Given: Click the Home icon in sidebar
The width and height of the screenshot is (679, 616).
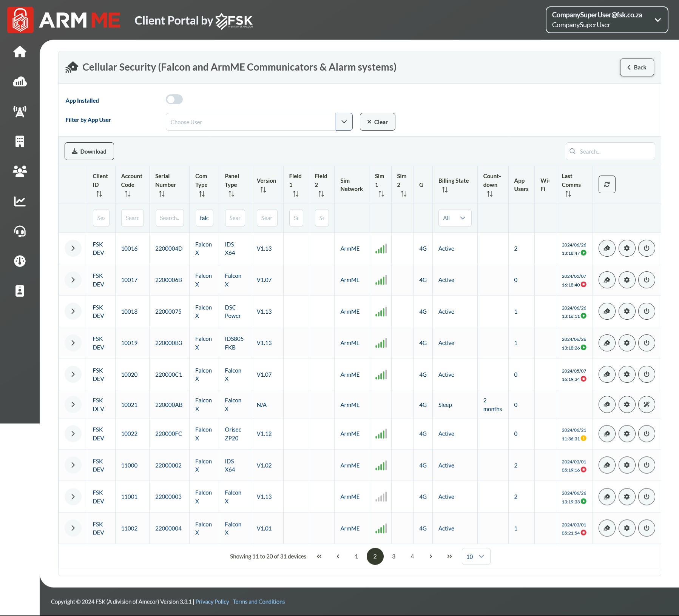Looking at the screenshot, I should (x=20, y=52).
